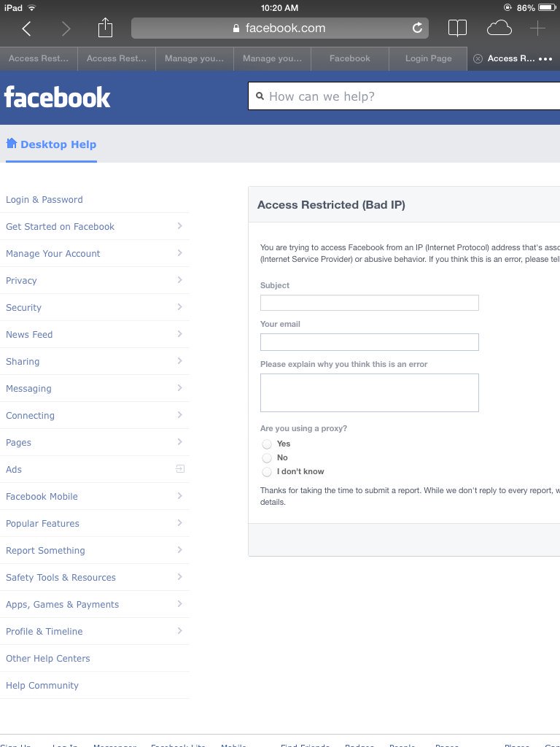
Task: Expand Safety Tools & Resources chevron
Action: click(179, 577)
